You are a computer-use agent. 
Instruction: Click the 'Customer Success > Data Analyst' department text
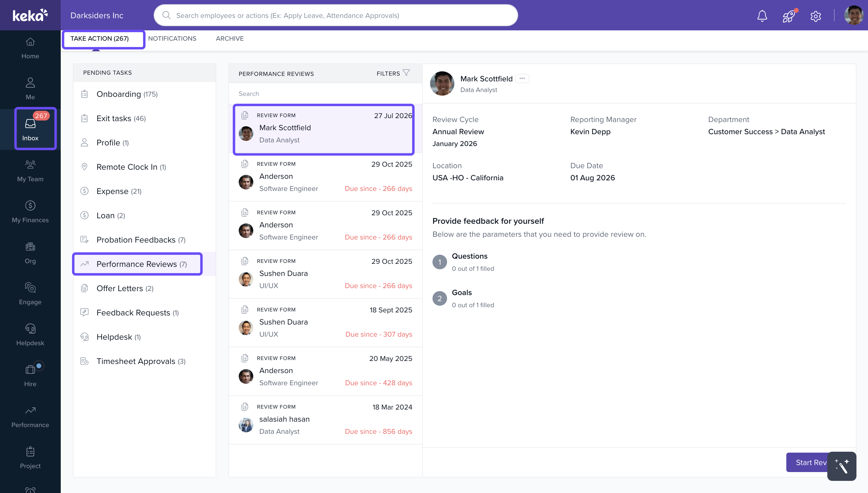[x=766, y=131]
